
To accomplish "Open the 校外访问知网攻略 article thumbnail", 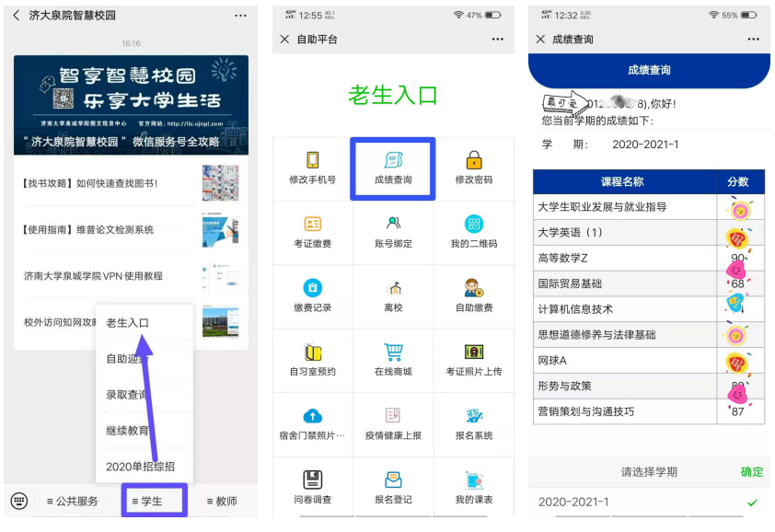I will click(x=220, y=322).
